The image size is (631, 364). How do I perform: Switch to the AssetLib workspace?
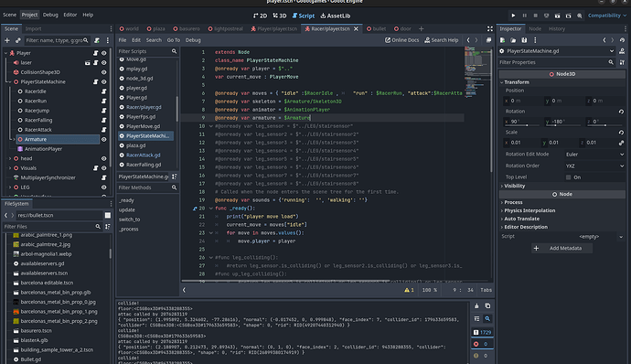click(x=336, y=16)
